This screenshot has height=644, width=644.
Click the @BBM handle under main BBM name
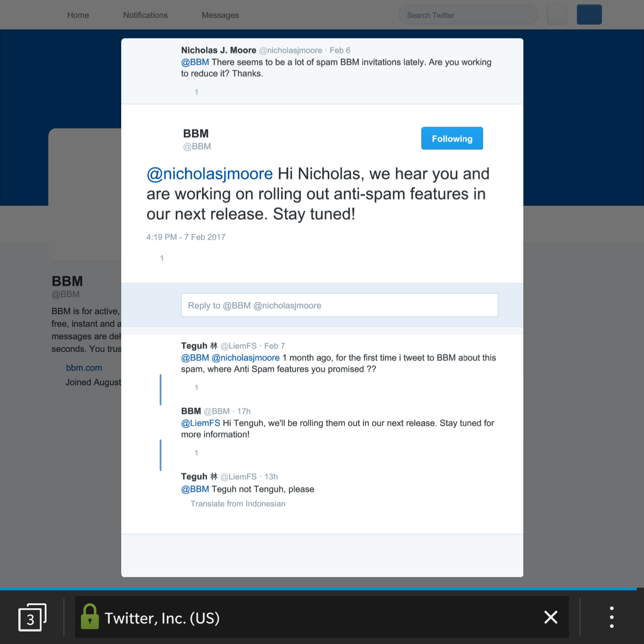(197, 146)
